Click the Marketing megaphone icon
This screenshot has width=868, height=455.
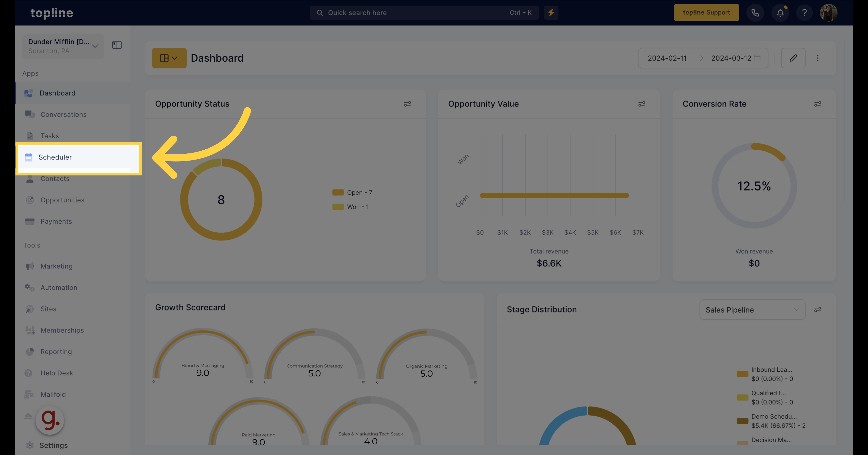coord(30,266)
